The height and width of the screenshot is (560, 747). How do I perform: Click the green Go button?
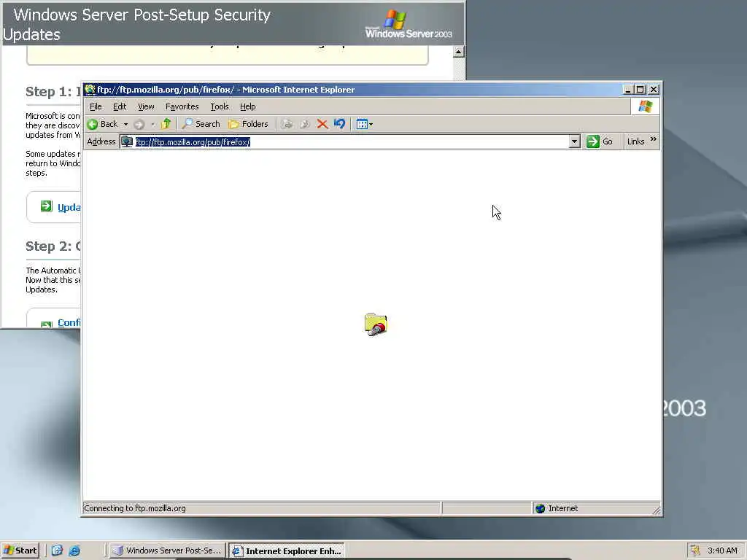(x=600, y=141)
